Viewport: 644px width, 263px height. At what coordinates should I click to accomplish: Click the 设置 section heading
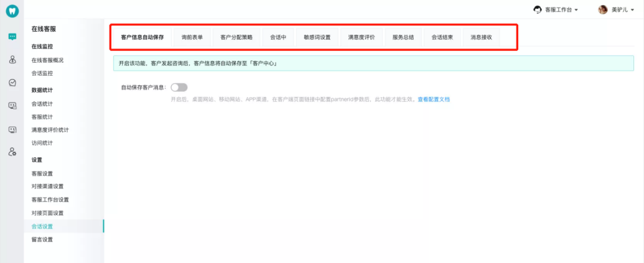pyautogui.click(x=37, y=160)
